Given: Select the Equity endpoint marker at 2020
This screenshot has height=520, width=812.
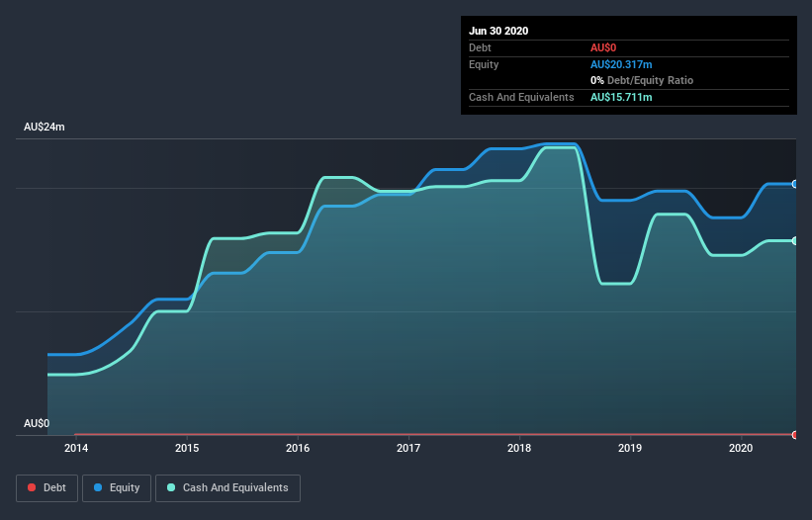Looking at the screenshot, I should click(x=795, y=184).
